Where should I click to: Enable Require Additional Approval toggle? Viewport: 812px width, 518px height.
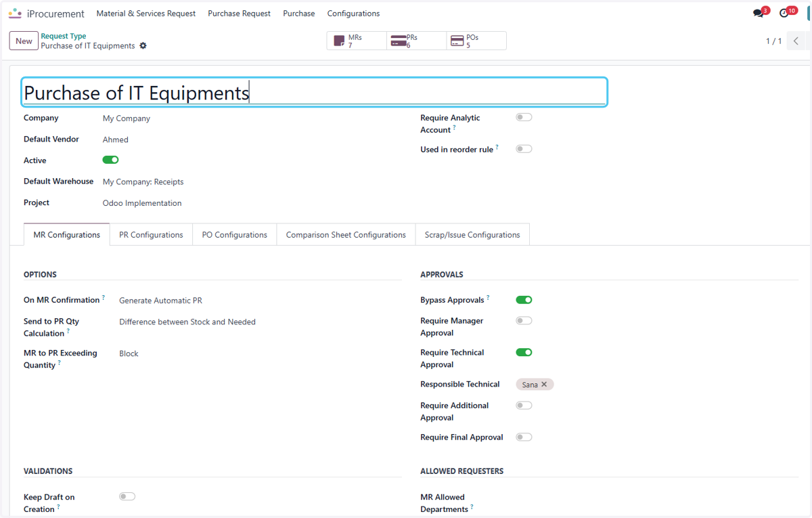(524, 406)
